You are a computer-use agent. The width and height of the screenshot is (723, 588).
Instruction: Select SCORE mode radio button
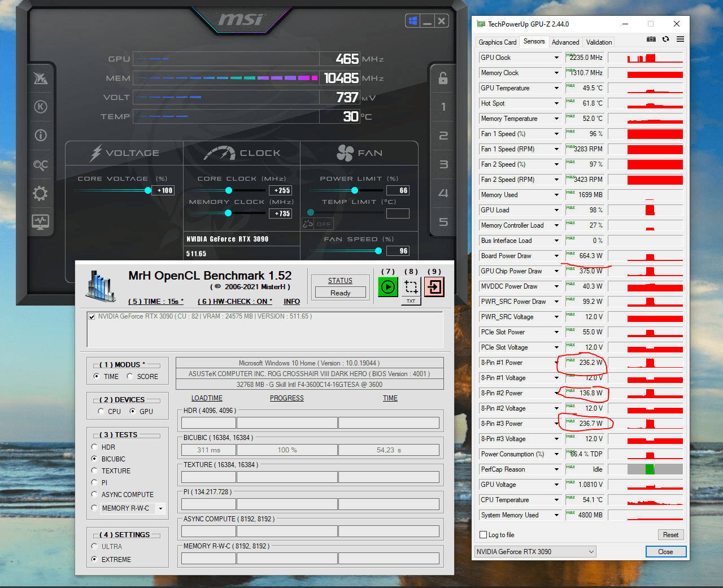(130, 376)
